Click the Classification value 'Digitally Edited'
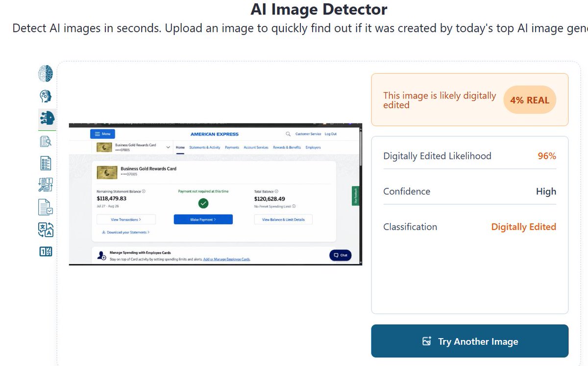Image resolution: width=588 pixels, height=366 pixels. tap(524, 227)
